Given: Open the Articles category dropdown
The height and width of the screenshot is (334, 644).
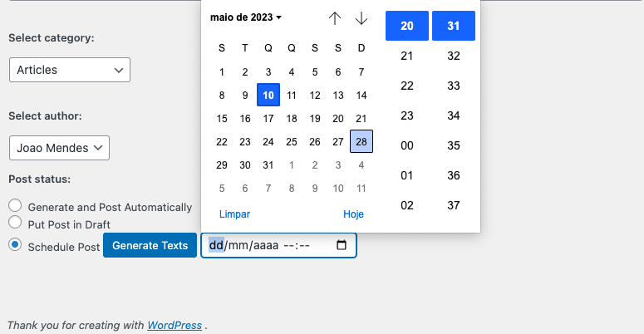Looking at the screenshot, I should (70, 70).
